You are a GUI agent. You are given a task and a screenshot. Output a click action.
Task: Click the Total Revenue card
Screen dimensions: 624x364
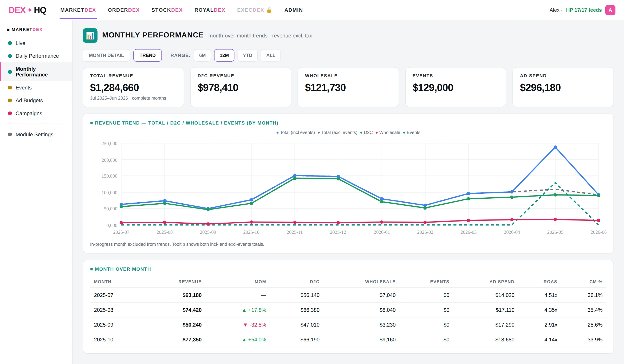pos(133,87)
